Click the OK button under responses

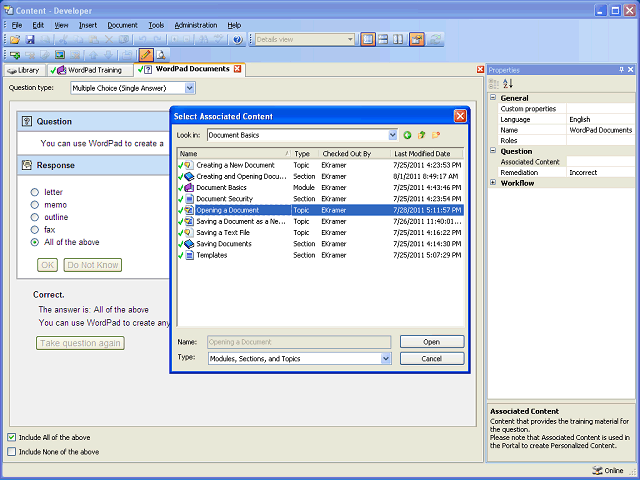pos(47,265)
